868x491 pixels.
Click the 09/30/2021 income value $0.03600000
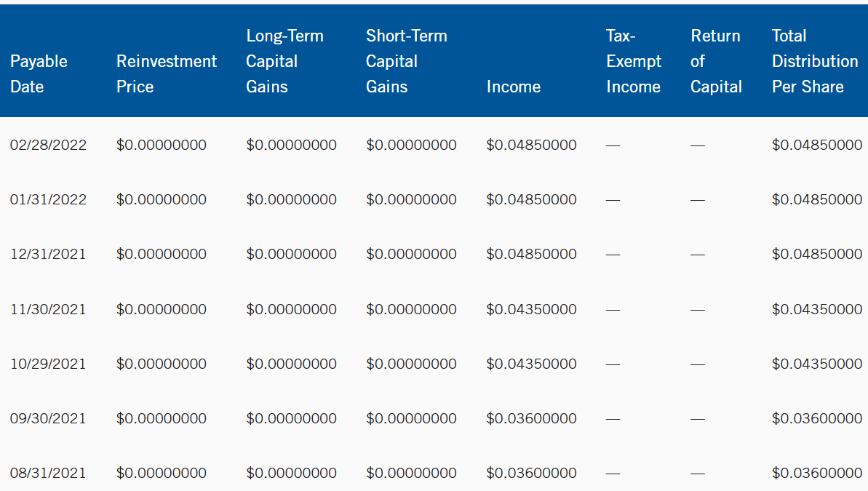531,418
